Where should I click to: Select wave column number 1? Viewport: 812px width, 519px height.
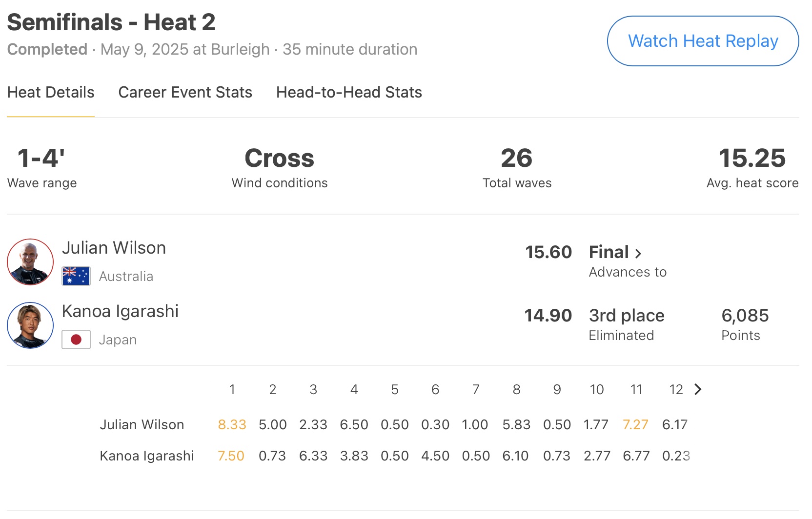pyautogui.click(x=232, y=389)
